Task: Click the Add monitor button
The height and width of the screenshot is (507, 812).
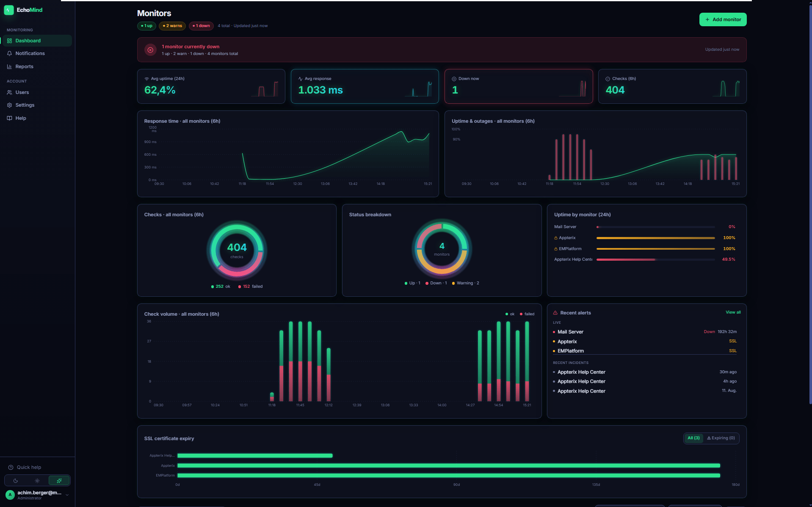Action: [723, 19]
